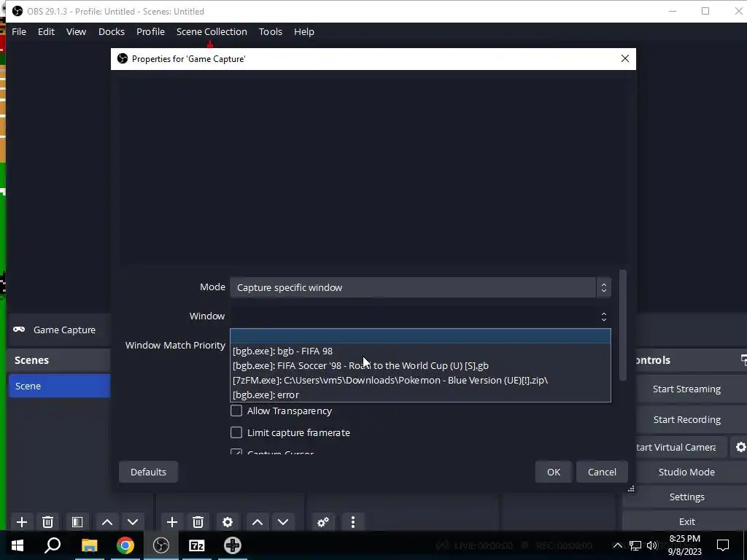This screenshot has height=560, width=747.
Task: Click the Exit button in Controls
Action: point(686,521)
